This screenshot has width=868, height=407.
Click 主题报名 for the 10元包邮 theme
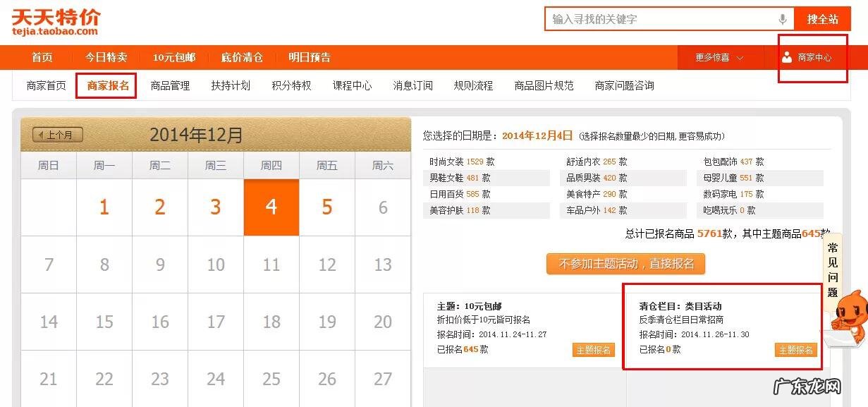(x=593, y=349)
